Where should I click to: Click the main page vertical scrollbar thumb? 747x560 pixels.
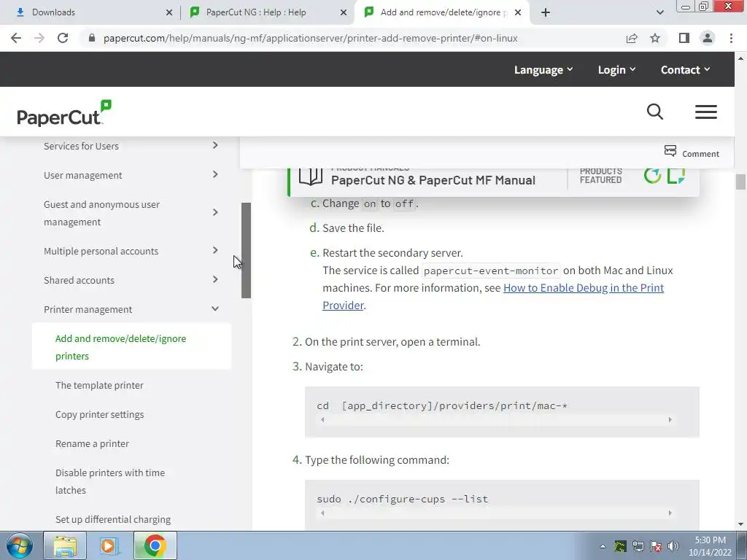tap(740, 182)
